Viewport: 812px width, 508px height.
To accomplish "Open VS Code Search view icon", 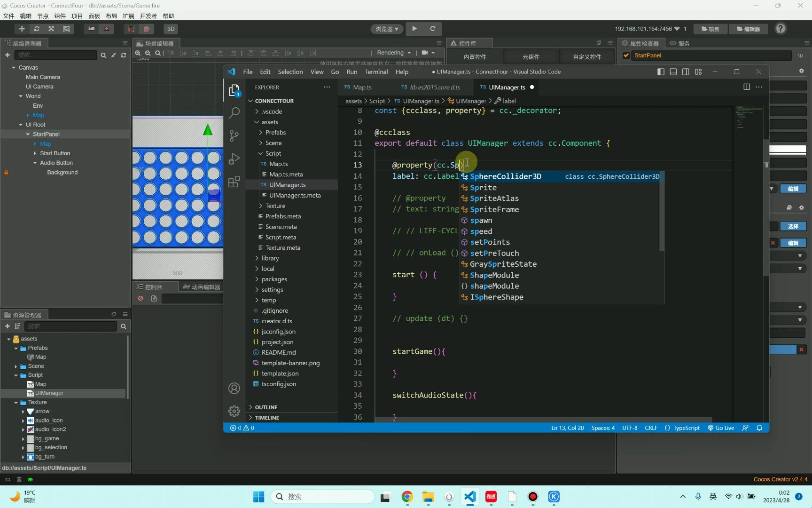I will (234, 113).
